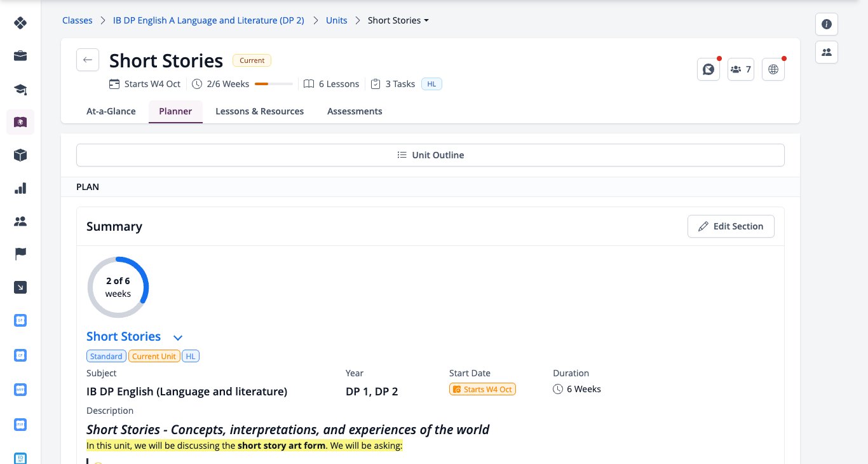
Task: Expand the Short Stories breadcrumb dropdown
Action: (398, 20)
